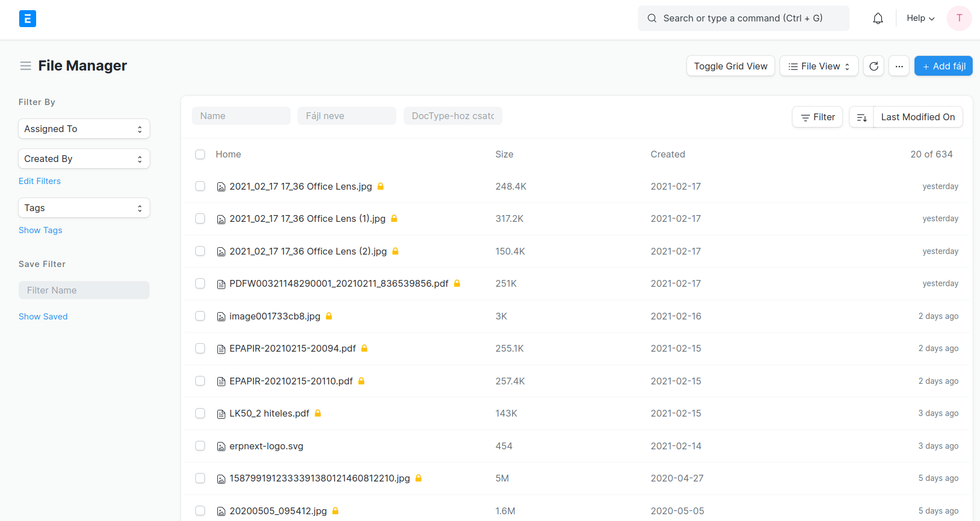Expand the Assigned To filter dropdown

84,129
